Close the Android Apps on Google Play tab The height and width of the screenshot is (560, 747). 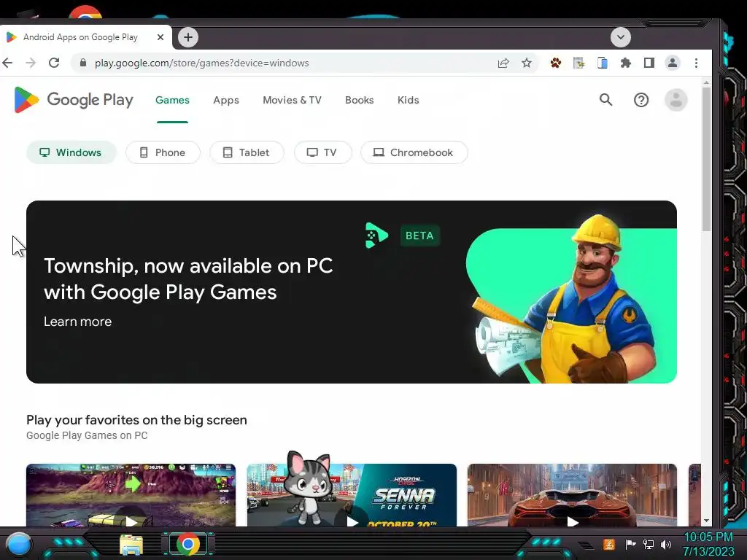160,37
